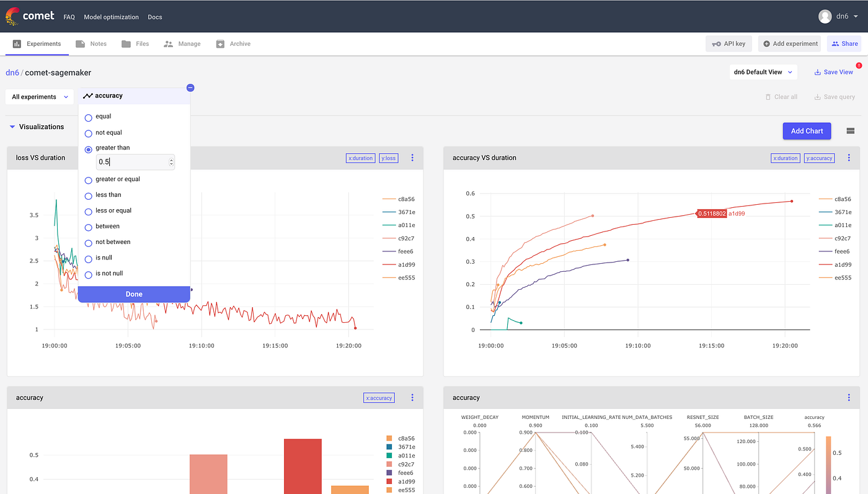Screen dimensions: 868x494
Task: Choose 'less than' as filter condition
Action: coord(87,195)
